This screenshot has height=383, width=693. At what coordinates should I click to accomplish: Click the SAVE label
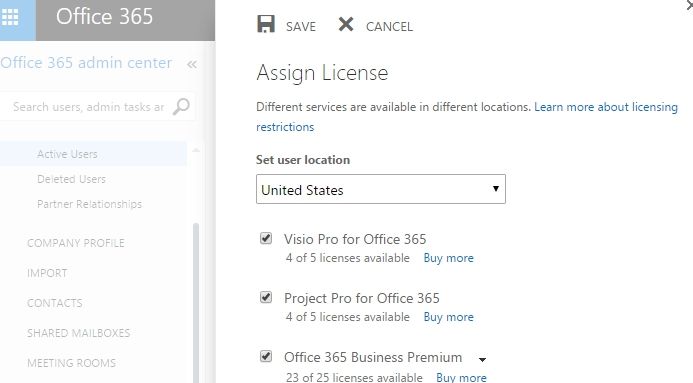(301, 27)
